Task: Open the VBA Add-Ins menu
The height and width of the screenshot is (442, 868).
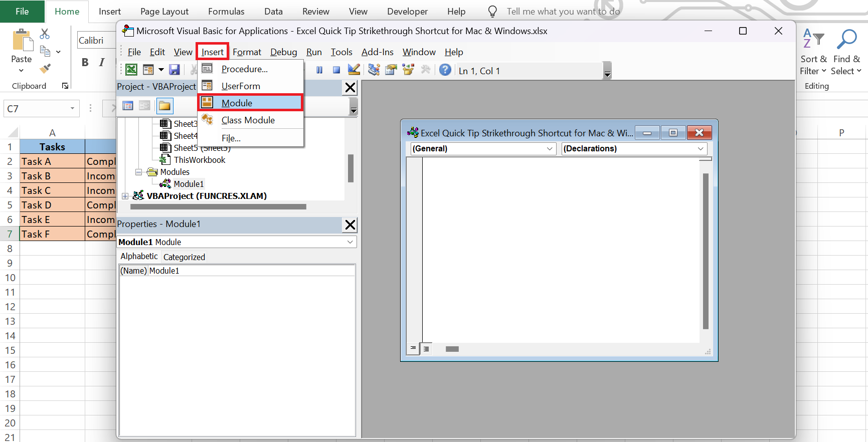Action: (378, 52)
